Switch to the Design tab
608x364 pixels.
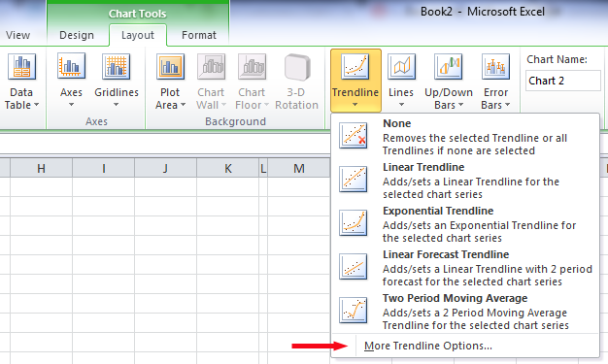click(77, 35)
